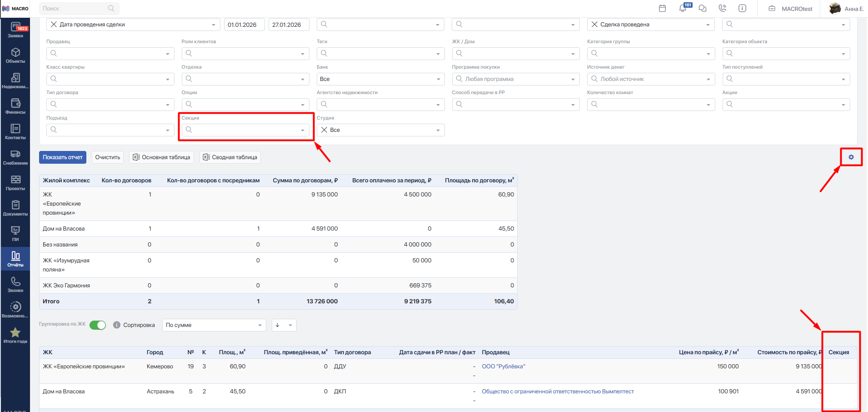Remove Дата проведения сделки selection
The height and width of the screenshot is (412, 868).
[x=54, y=25]
